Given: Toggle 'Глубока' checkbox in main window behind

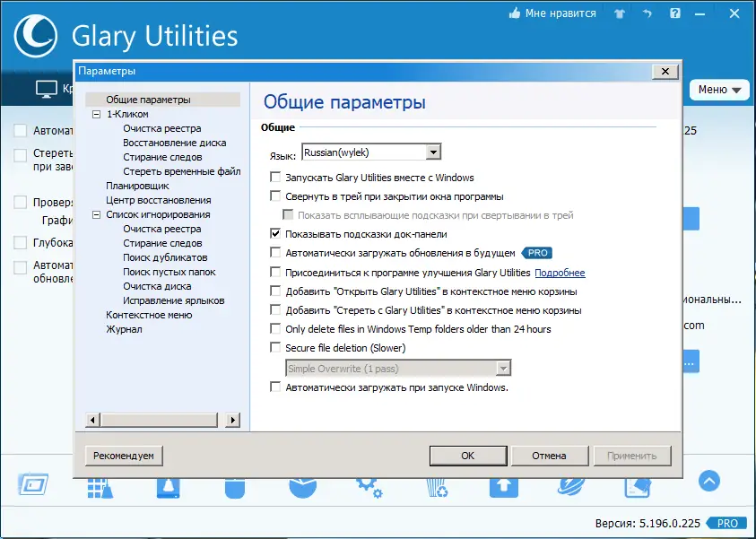Looking at the screenshot, I should [21, 242].
